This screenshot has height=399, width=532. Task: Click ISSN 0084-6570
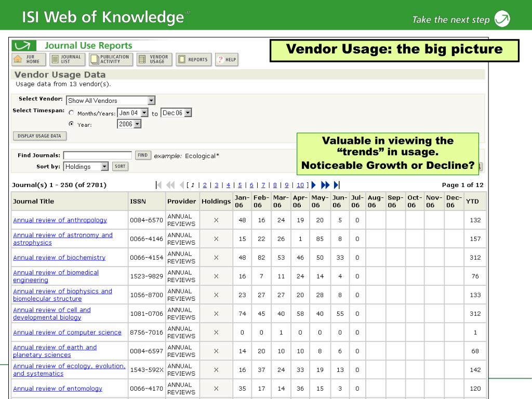pyautogui.click(x=147, y=220)
